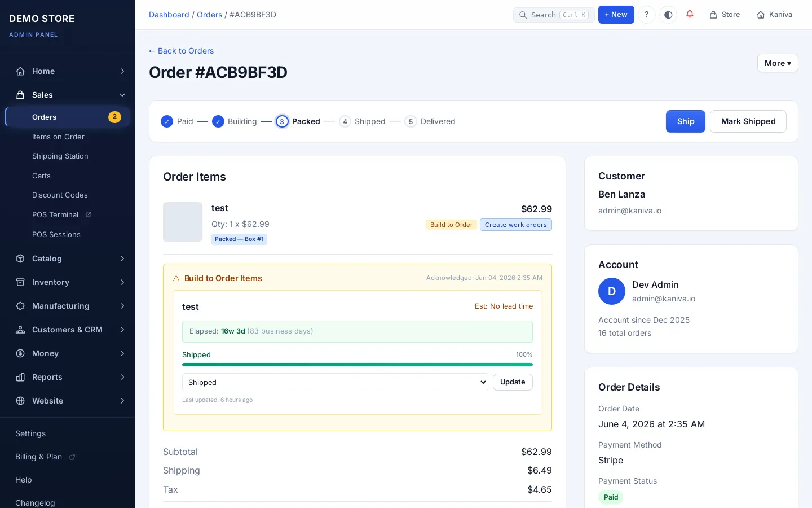
Task: Click the Manufacturing gear icon
Action: tap(20, 306)
